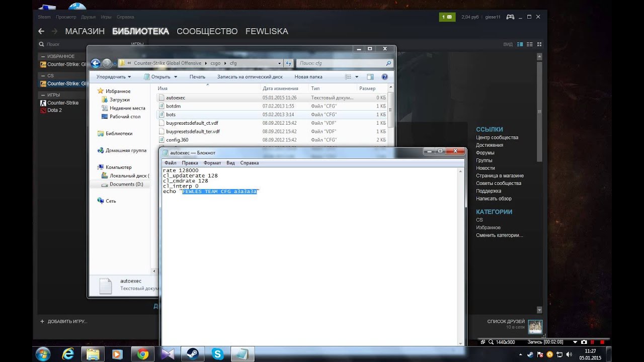
Task: Collapse the ИГРЫ category in Steam
Action: 43,95
